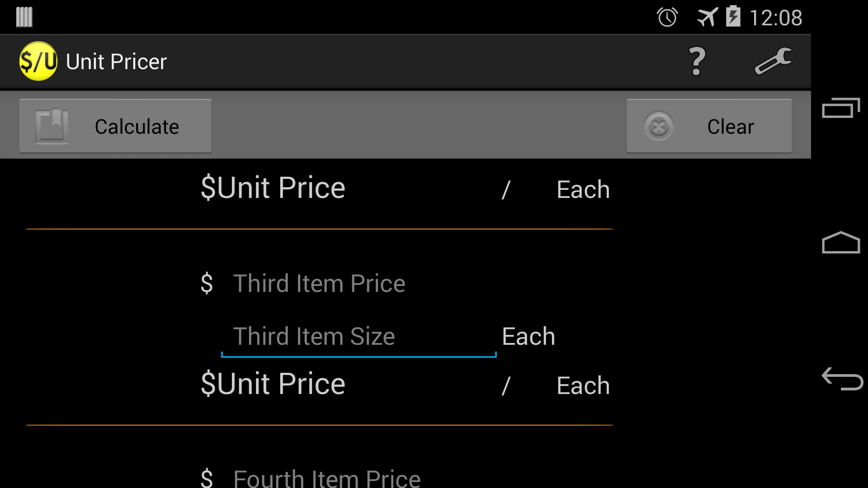The image size is (868, 488).
Task: Tap the yellow $/U Unit Pricer app icon
Action: tap(38, 61)
